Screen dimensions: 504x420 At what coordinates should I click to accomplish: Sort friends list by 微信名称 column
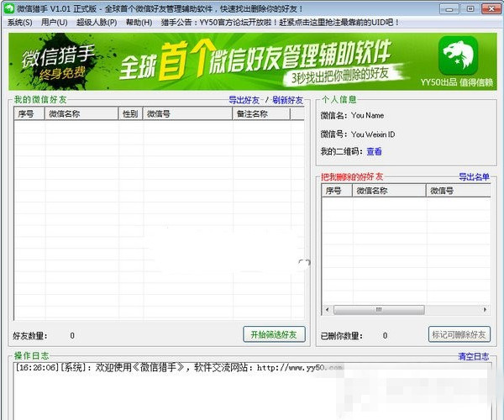click(81, 113)
